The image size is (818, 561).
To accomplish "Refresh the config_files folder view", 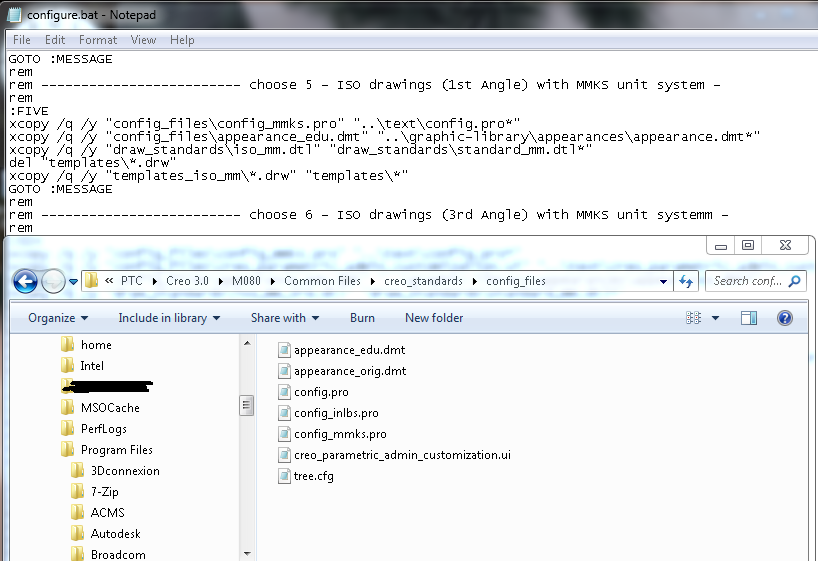I will click(686, 282).
